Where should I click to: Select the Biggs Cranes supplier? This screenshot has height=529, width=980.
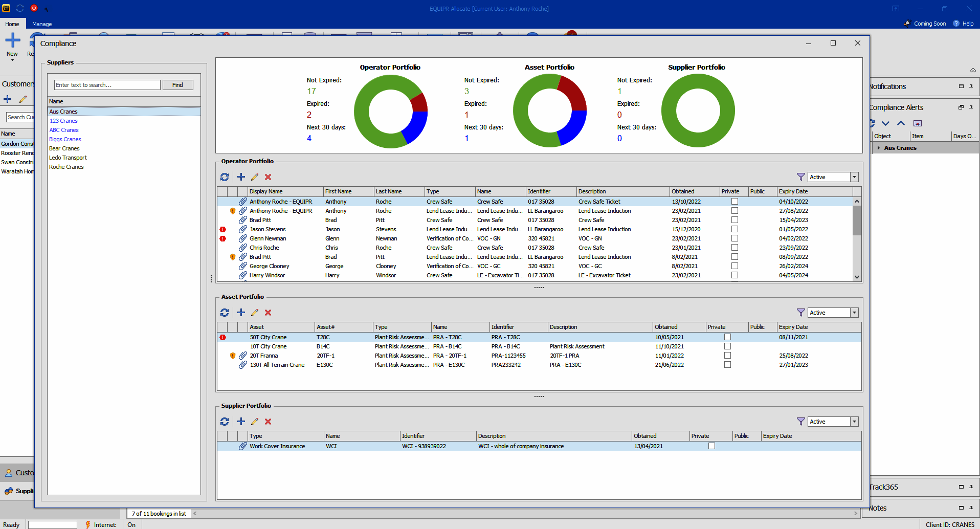tap(65, 139)
